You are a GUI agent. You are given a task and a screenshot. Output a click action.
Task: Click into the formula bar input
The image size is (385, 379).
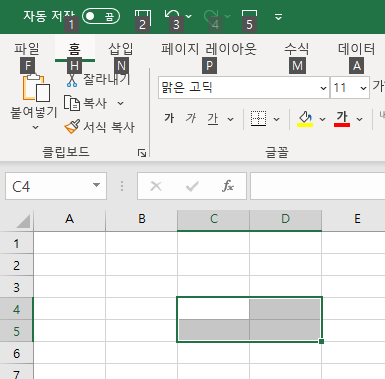[318, 186]
